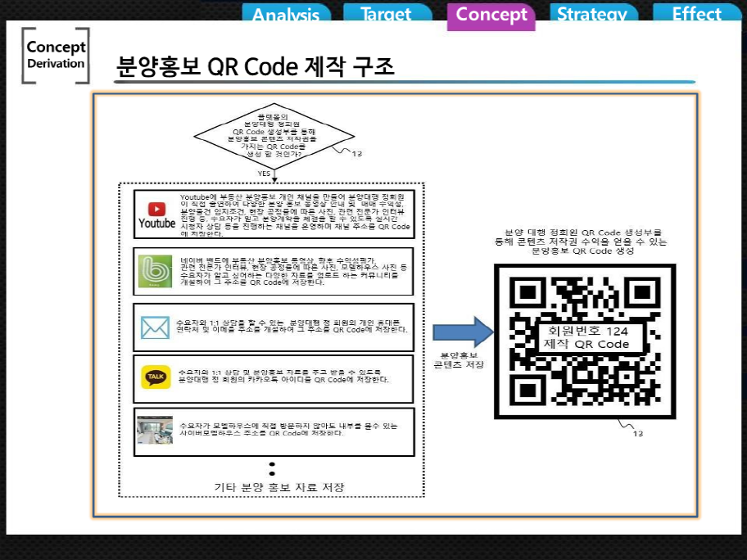Image resolution: width=747 pixels, height=560 pixels.
Task: Click the Concept Derivation bracket badge
Action: [56, 56]
